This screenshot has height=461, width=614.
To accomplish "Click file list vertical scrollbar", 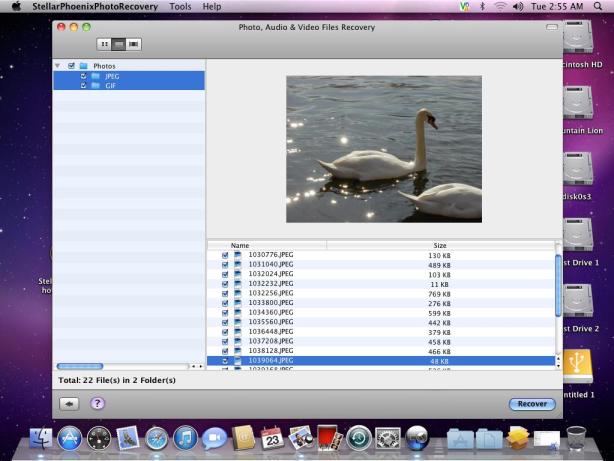I will [x=558, y=285].
